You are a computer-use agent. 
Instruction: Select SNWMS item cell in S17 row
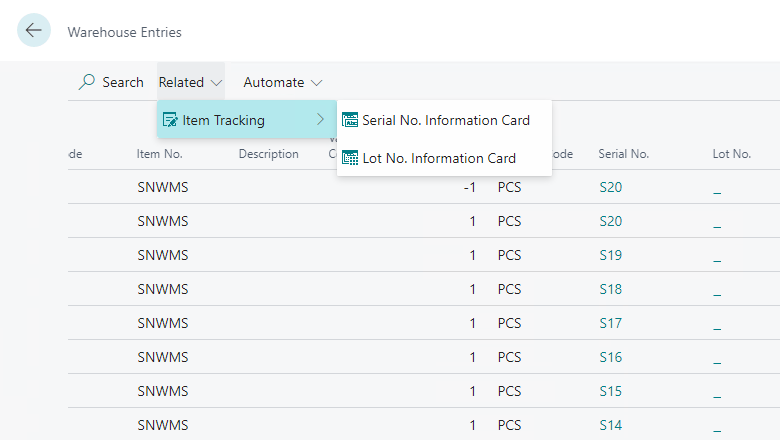pos(163,323)
